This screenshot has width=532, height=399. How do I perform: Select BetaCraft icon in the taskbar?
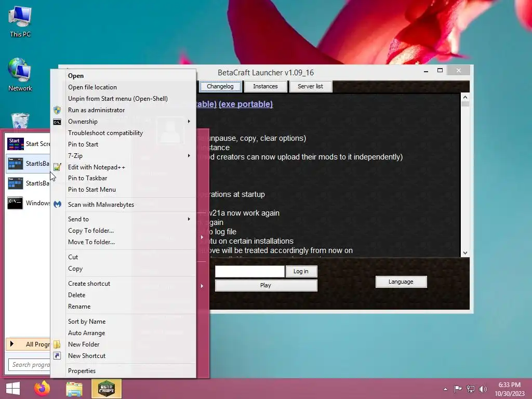(106, 389)
